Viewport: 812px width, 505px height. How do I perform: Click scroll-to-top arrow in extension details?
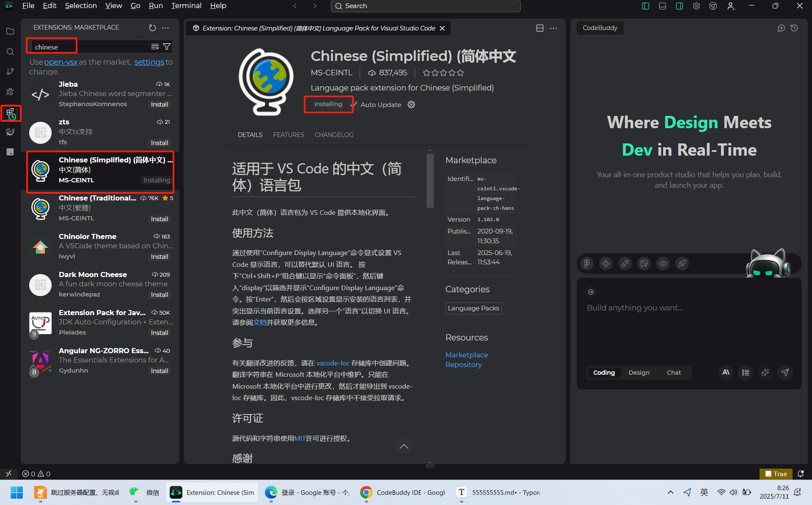(x=404, y=446)
